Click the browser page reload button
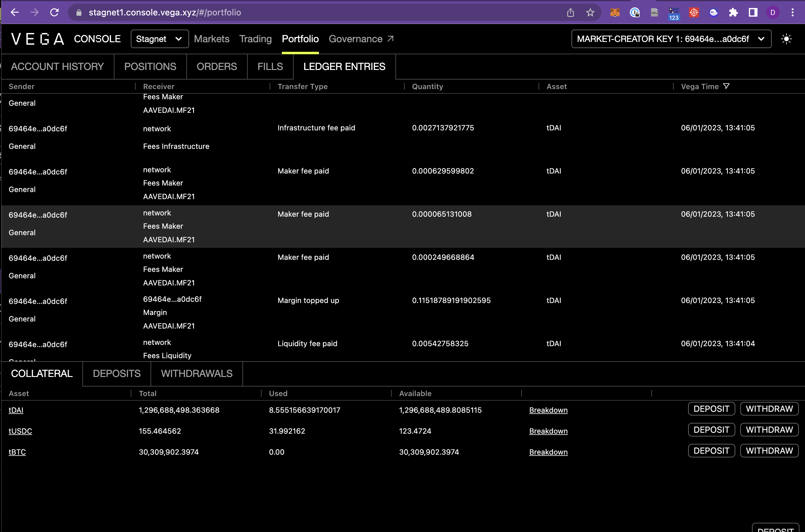 tap(54, 13)
